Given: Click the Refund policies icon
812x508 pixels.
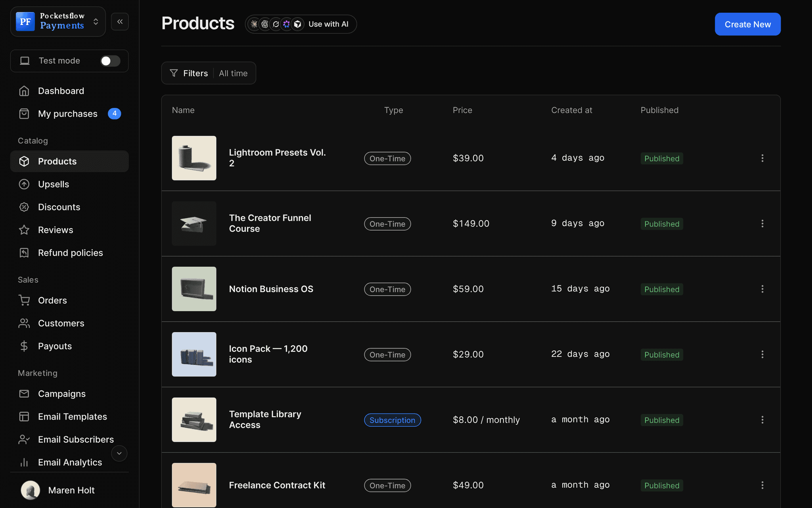Looking at the screenshot, I should coord(24,253).
